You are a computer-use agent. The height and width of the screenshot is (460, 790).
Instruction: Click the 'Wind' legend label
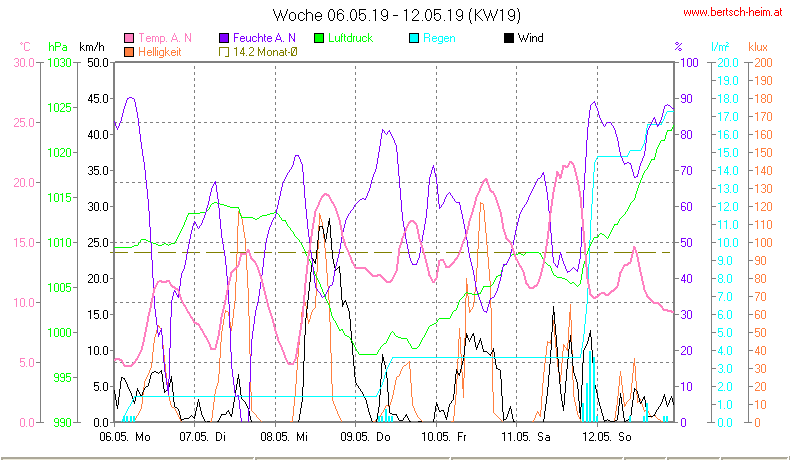pyautogui.click(x=531, y=38)
